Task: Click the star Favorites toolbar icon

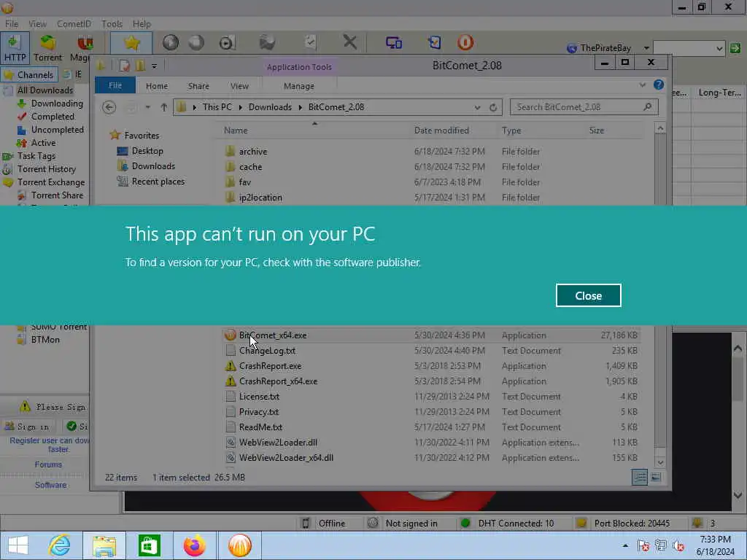Action: click(131, 43)
